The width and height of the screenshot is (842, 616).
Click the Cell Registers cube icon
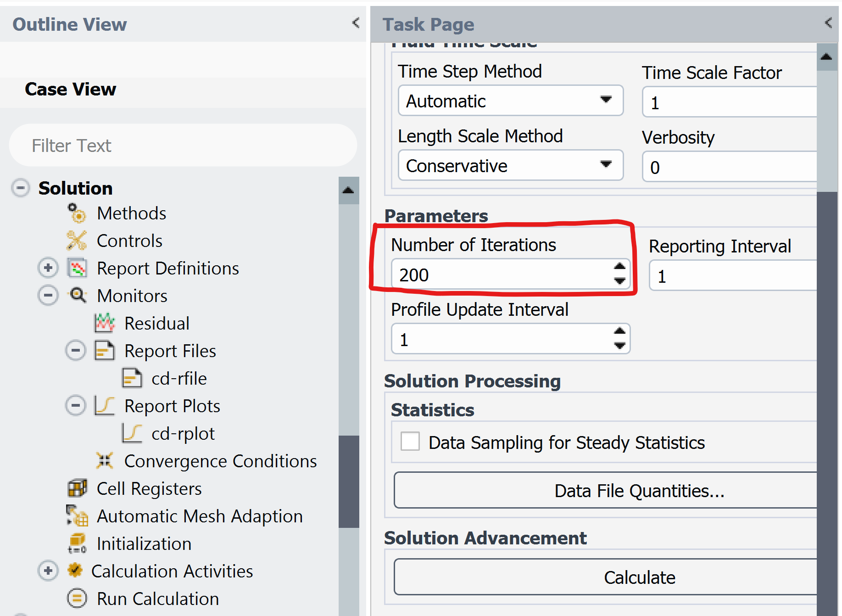tap(77, 488)
